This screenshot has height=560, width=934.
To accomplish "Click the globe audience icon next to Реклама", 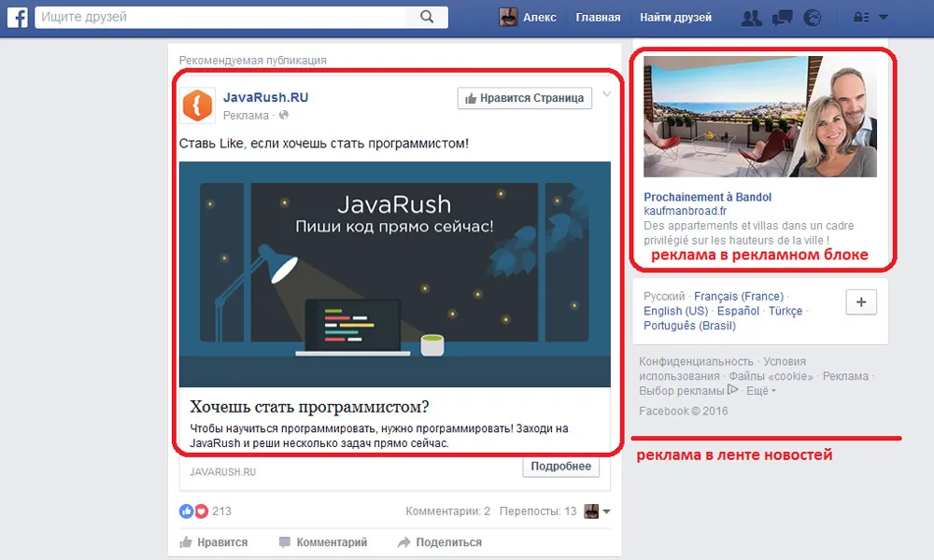I will point(283,115).
